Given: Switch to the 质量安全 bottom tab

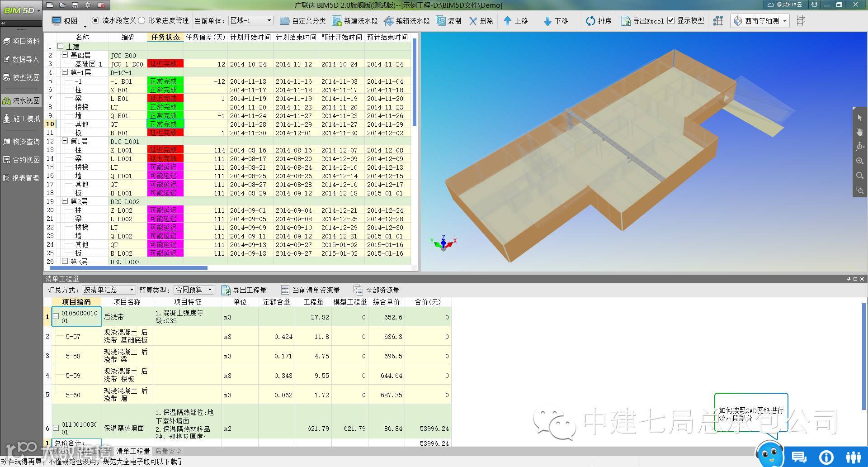Looking at the screenshot, I should [x=168, y=451].
